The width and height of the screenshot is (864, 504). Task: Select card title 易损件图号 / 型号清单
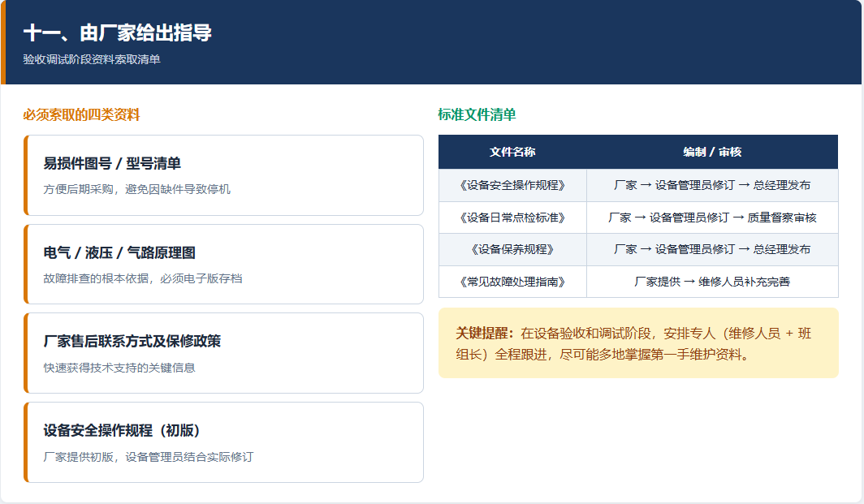[x=112, y=164]
